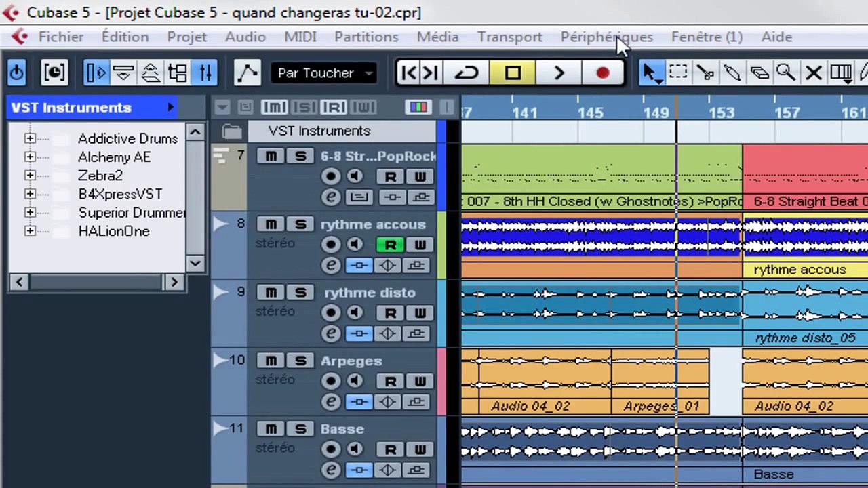Click bar 145 on the timeline ruler
Viewport: 868px width, 488px height.
click(590, 113)
